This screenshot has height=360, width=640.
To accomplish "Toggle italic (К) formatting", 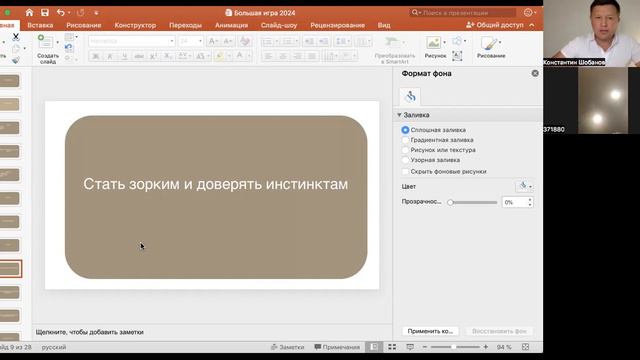I will click(x=110, y=56).
